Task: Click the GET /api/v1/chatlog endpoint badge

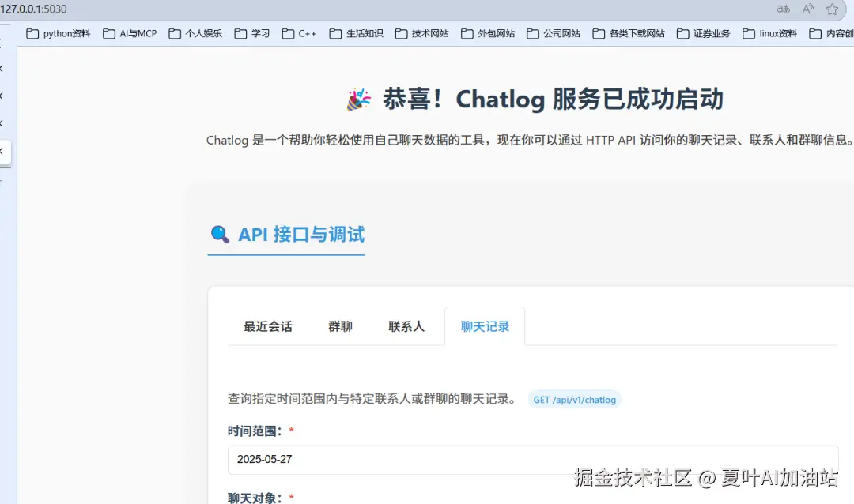Action: tap(575, 400)
